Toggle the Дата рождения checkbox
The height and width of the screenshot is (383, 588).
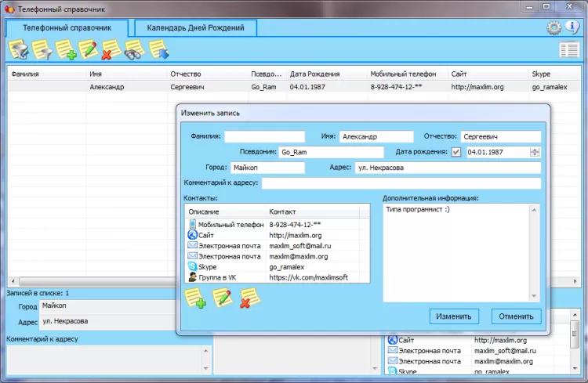[x=456, y=152]
